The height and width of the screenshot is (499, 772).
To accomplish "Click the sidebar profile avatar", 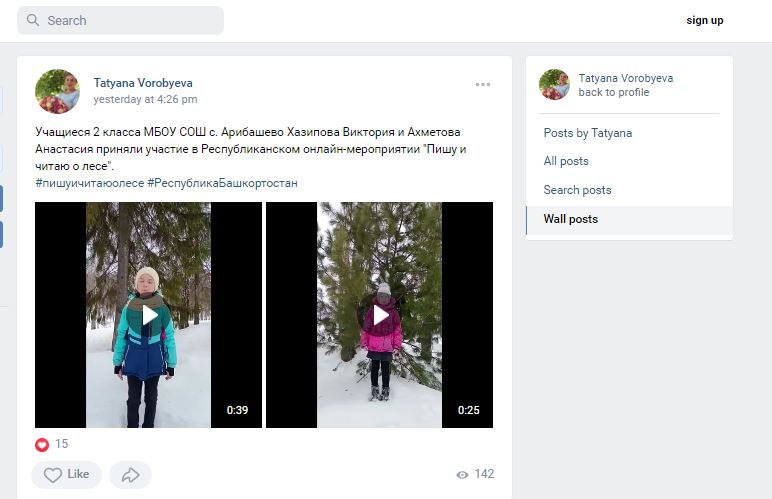I will tap(554, 85).
